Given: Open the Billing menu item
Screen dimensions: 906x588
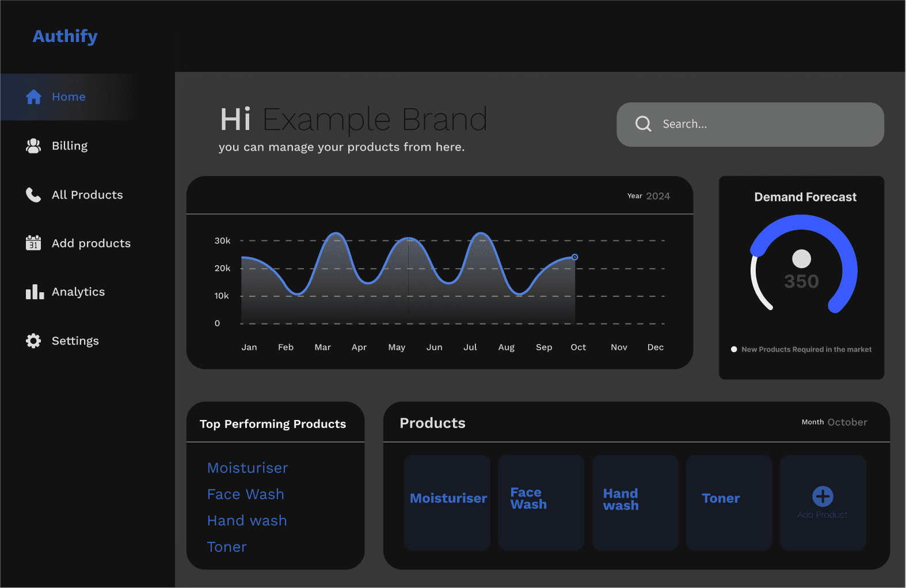Looking at the screenshot, I should tap(70, 146).
